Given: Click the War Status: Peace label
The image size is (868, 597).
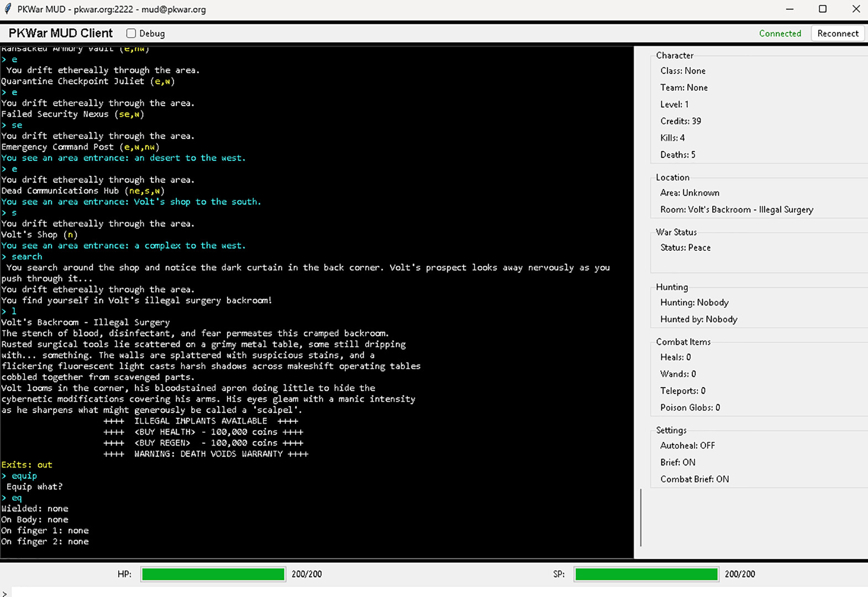Looking at the screenshot, I should point(685,248).
